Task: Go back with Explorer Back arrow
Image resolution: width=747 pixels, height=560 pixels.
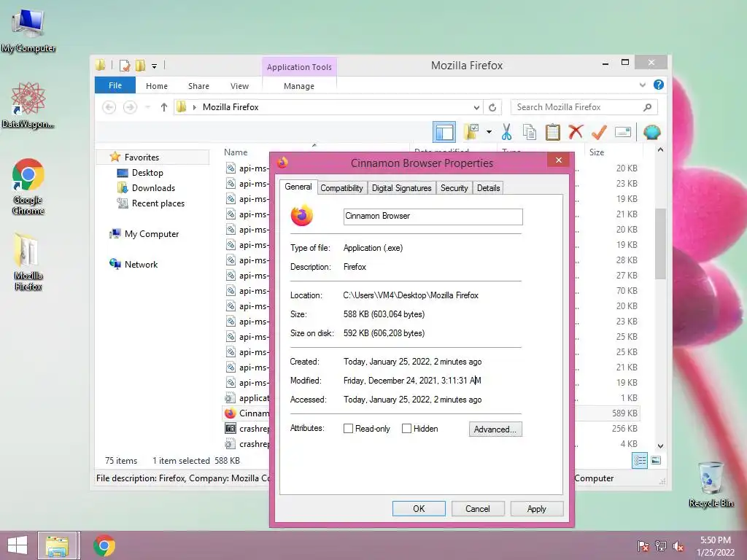Action: [x=109, y=107]
